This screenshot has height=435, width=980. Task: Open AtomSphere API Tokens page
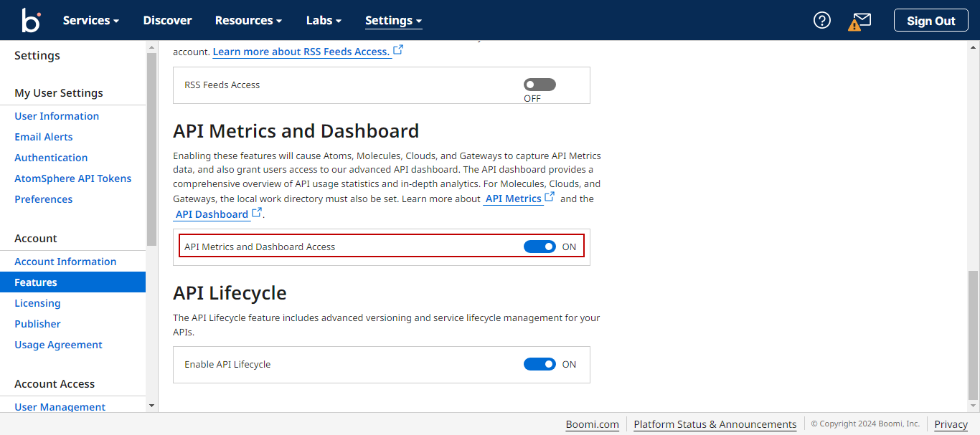tap(73, 178)
